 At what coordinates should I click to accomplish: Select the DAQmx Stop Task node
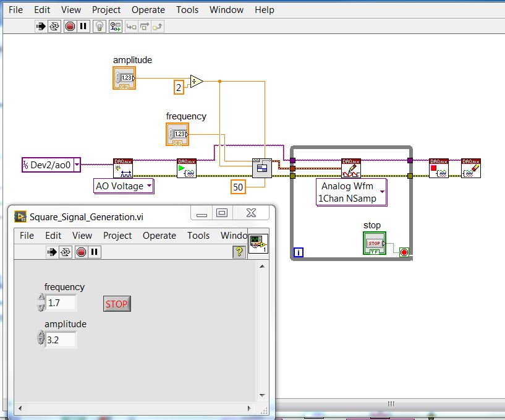438,168
